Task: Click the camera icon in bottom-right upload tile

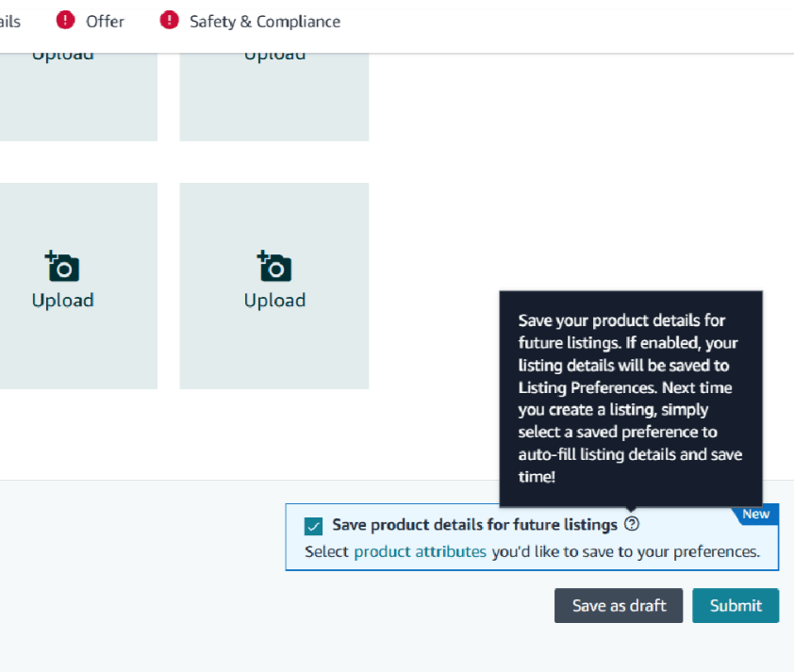Action: (x=274, y=266)
